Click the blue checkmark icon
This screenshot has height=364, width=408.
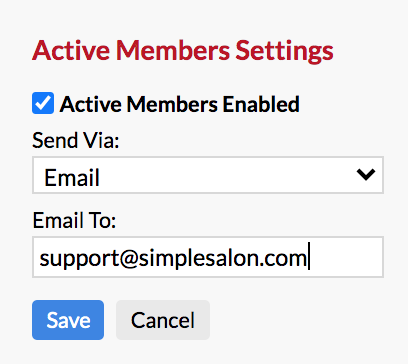[x=43, y=103]
